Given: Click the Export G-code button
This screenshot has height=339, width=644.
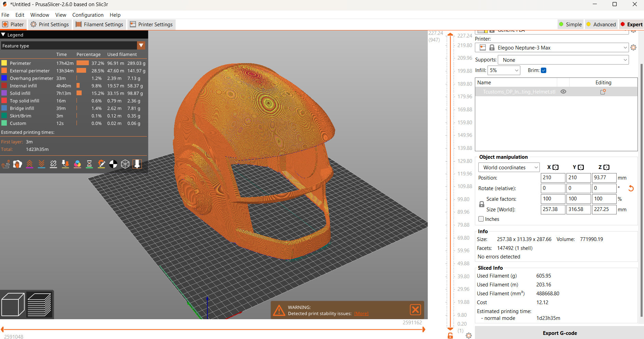Looking at the screenshot, I should 560,333.
